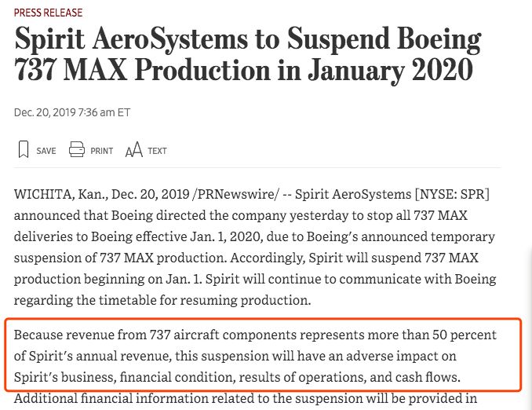532x410 pixels.
Task: Click 'regarding the timetable for resuming production'
Action: 162,300
